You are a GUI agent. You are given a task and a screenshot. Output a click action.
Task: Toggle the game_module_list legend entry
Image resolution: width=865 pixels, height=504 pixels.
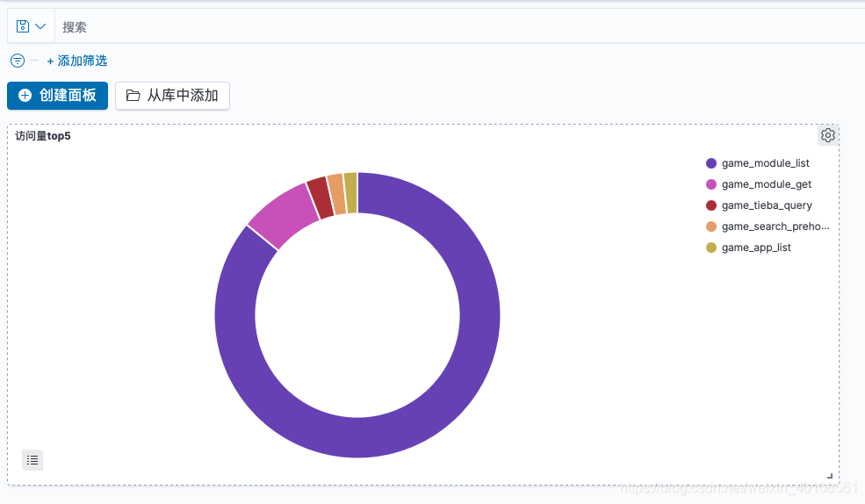tap(758, 163)
